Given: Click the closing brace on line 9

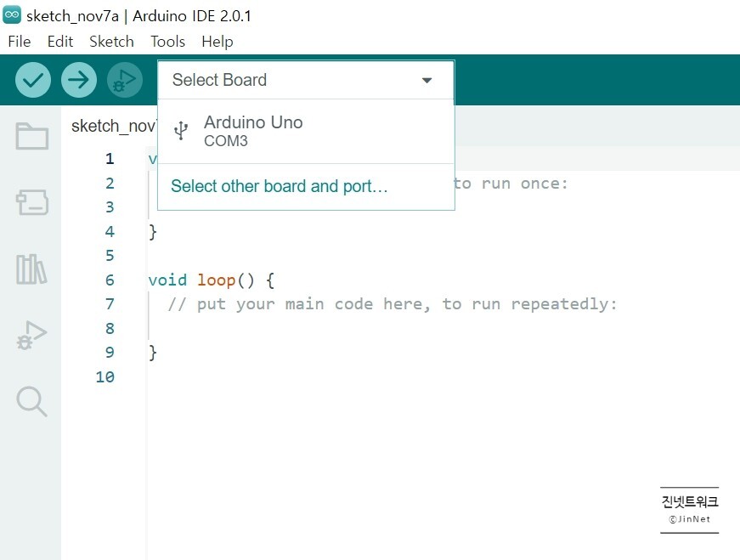Looking at the screenshot, I should coord(152,353).
